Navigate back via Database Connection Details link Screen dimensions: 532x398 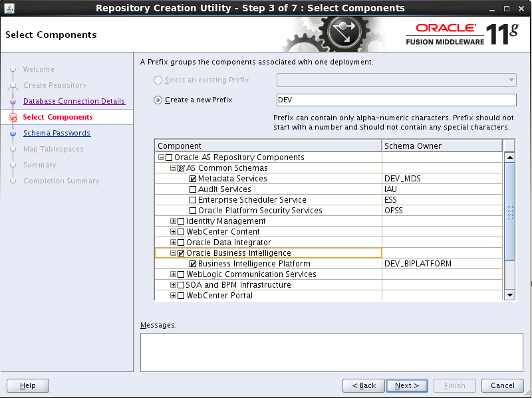(x=74, y=101)
